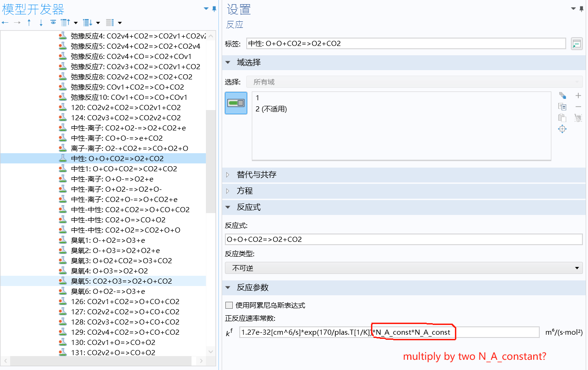Click the zoom to selection icon
The height and width of the screenshot is (370, 588).
point(562,130)
